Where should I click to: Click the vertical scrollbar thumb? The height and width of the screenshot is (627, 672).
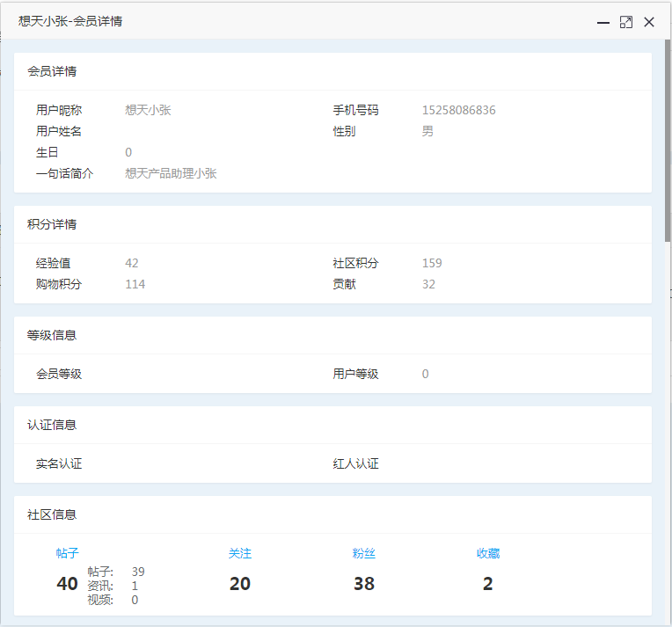668,141
